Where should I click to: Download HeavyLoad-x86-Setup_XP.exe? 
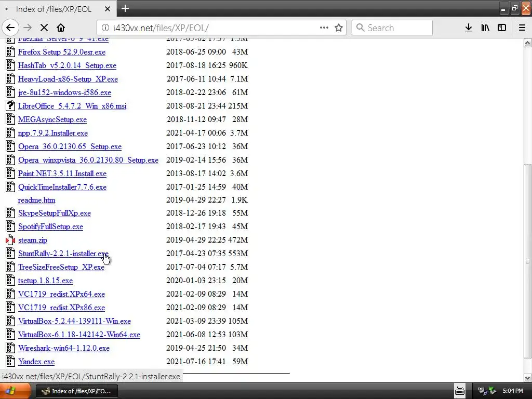68,79
